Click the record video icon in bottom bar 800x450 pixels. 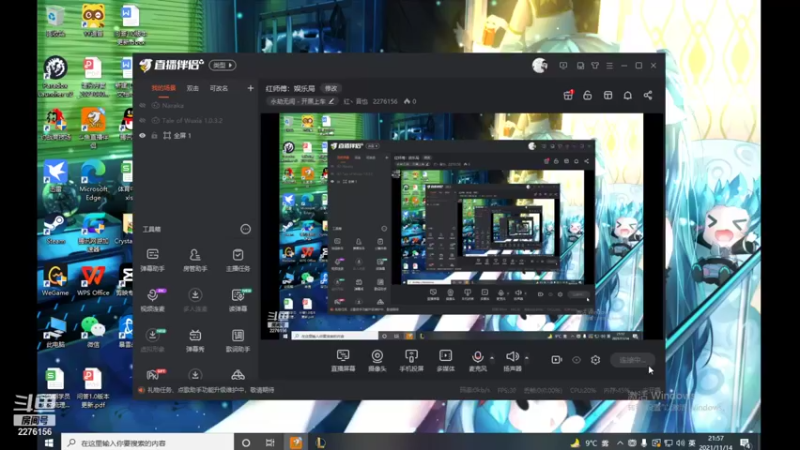556,360
